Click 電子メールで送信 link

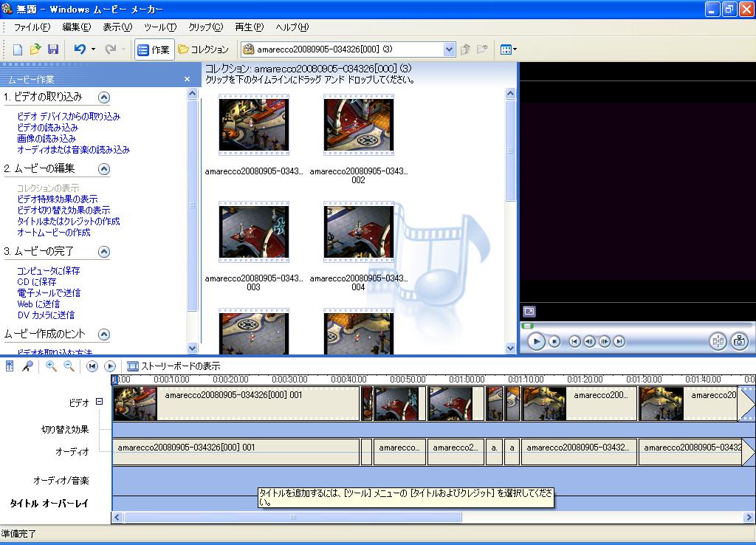pos(49,292)
